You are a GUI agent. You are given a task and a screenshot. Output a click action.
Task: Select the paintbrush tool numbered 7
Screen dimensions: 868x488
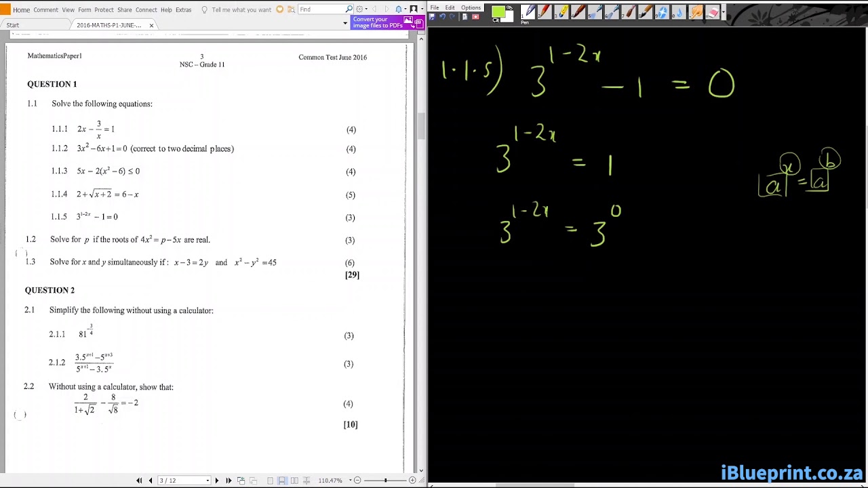[629, 12]
